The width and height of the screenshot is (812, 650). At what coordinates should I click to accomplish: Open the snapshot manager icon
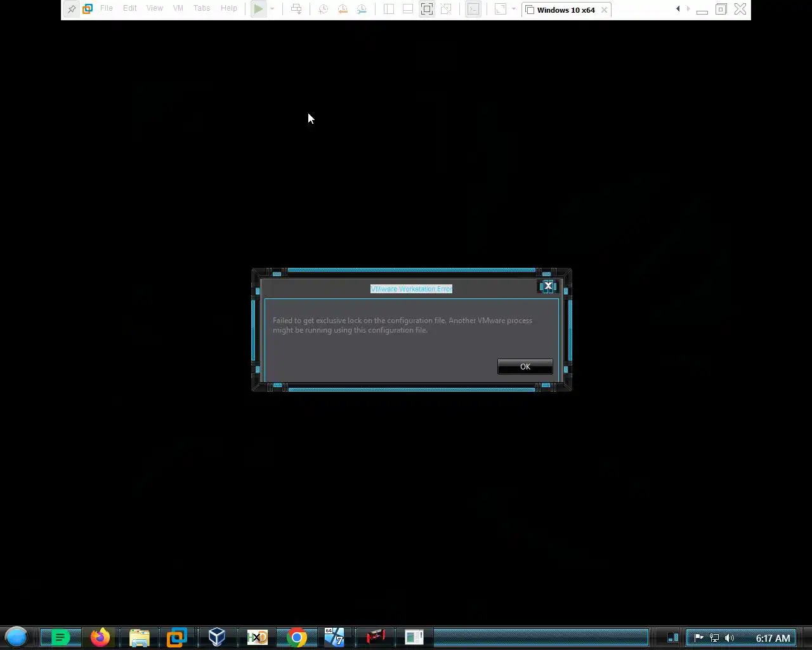[362, 9]
